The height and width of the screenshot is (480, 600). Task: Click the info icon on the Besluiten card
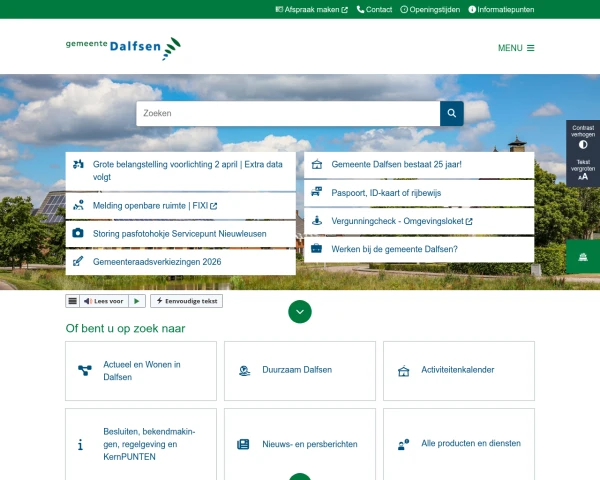(x=80, y=444)
